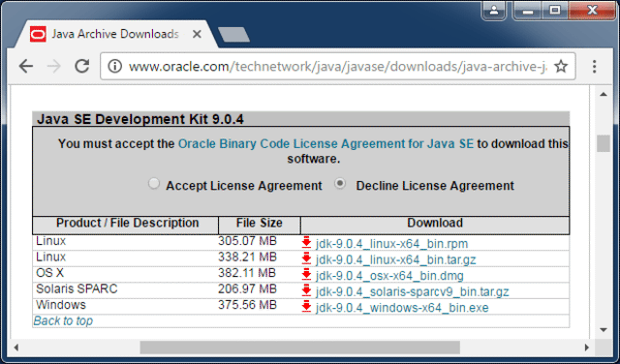620x364 pixels.
Task: Click the horizontal scrollbar right arrow
Action: 587,348
